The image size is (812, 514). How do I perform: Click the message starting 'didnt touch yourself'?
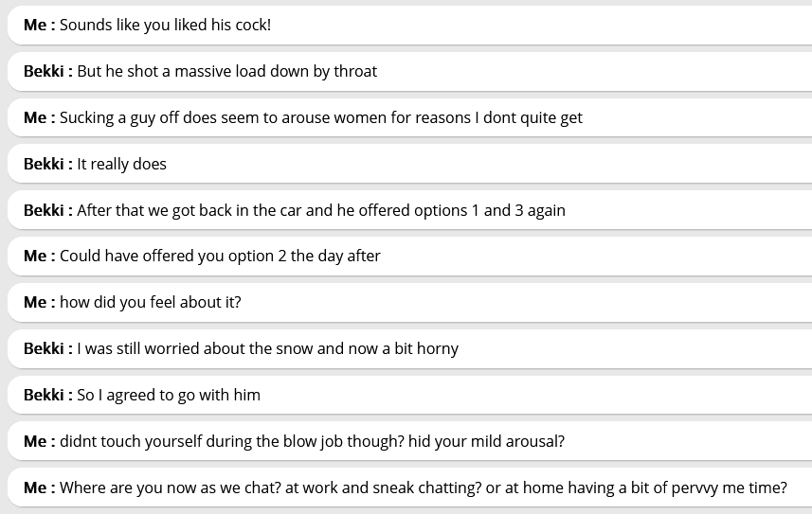coord(312,441)
